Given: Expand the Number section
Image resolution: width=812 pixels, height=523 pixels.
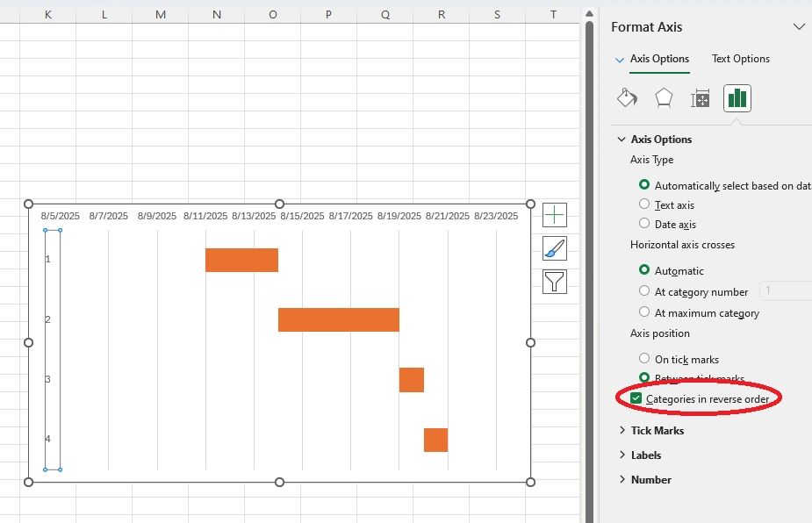Looking at the screenshot, I should tap(650, 480).
